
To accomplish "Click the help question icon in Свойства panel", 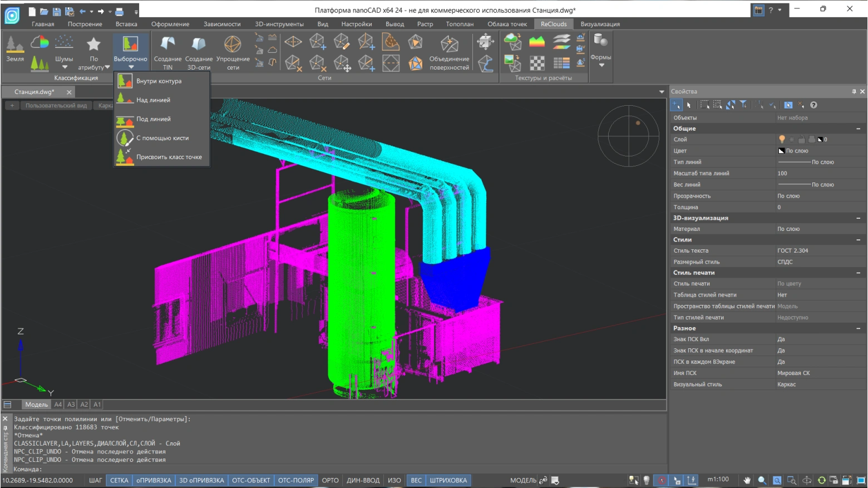I will (813, 105).
